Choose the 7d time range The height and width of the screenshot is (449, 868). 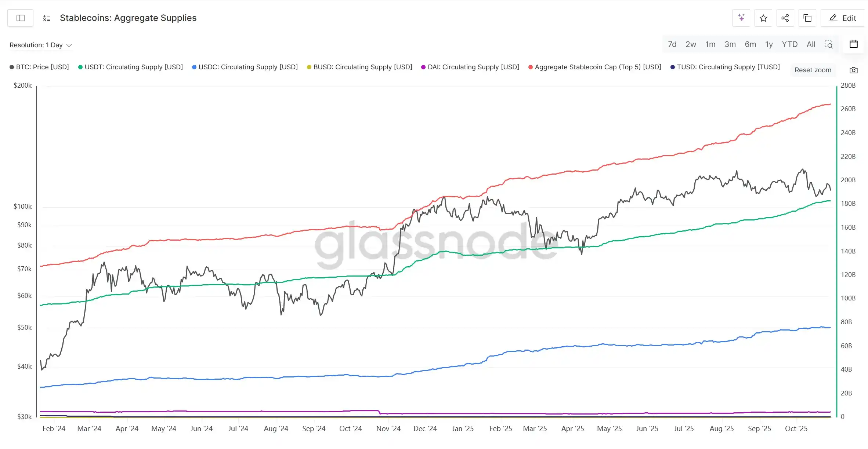coord(672,44)
